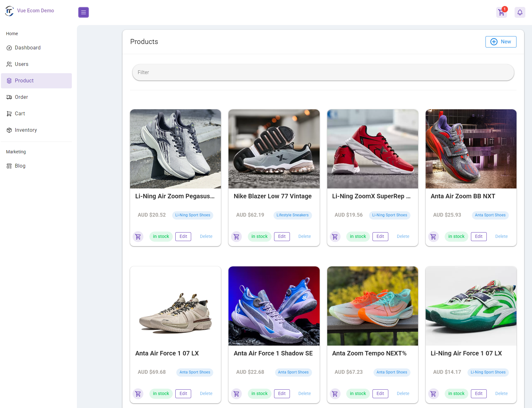Click the AUD $69.68 price
Image resolution: width=532 pixels, height=408 pixels.
(x=152, y=372)
